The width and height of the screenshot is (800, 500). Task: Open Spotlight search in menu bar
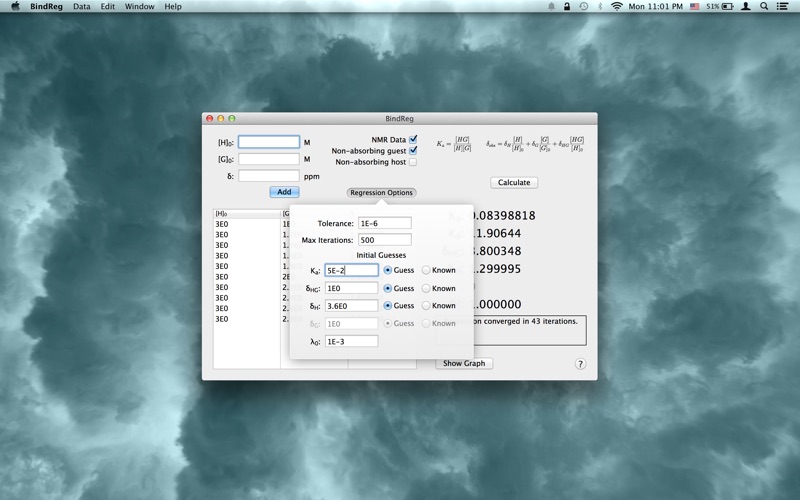pyautogui.click(x=765, y=6)
